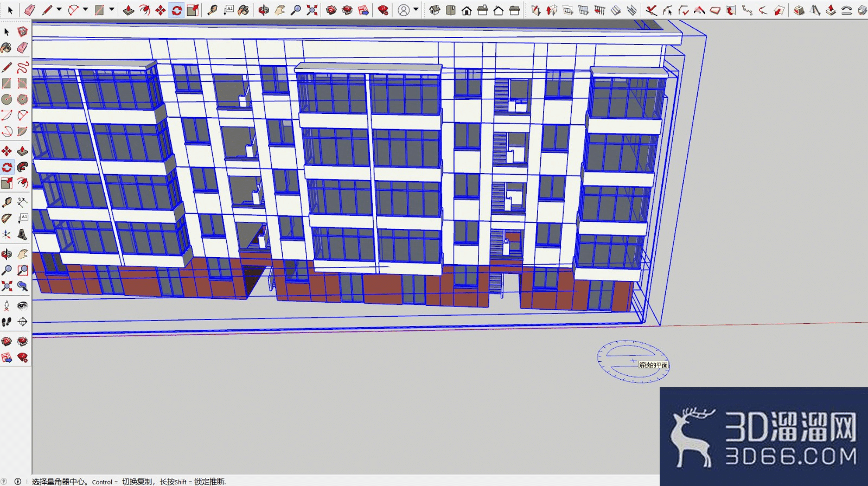Image resolution: width=868 pixels, height=486 pixels.
Task: Click the blue protractor cursor in viewport
Action: [633, 361]
